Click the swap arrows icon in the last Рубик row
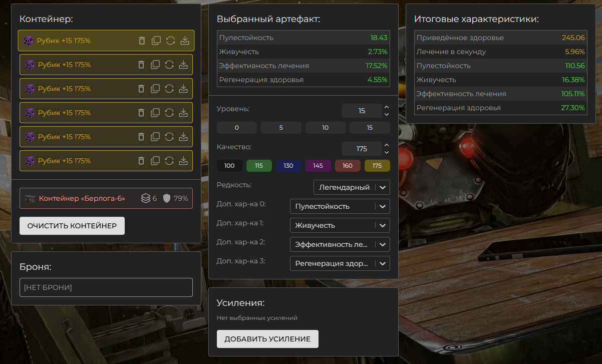 tap(169, 161)
